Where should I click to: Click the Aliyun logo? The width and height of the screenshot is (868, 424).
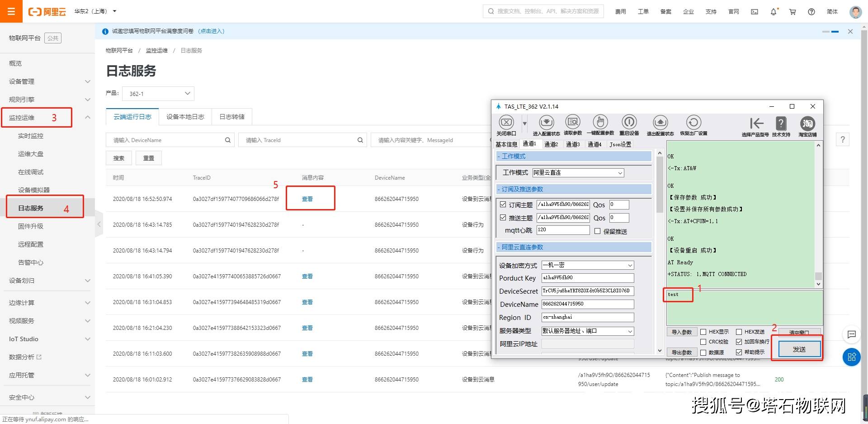(x=47, y=11)
